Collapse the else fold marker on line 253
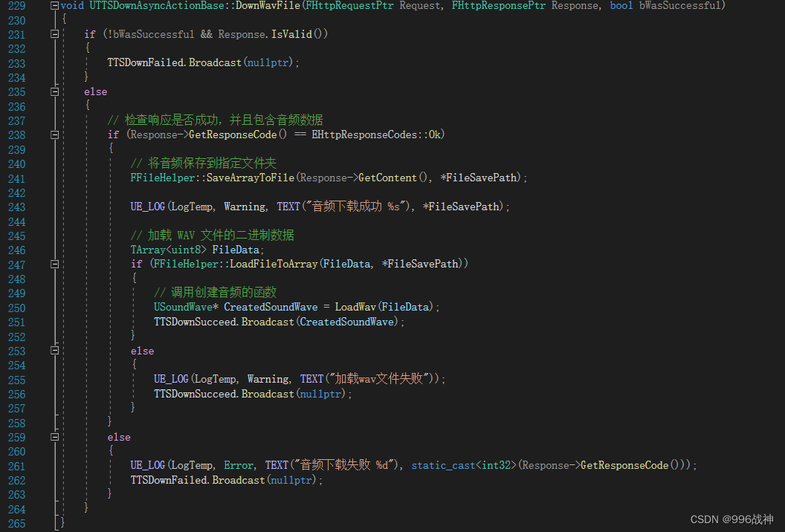The height and width of the screenshot is (532, 785). (x=54, y=350)
